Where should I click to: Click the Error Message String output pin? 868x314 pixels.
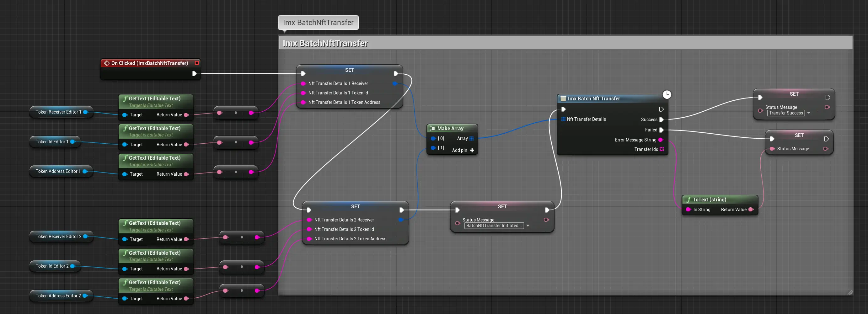click(x=661, y=140)
